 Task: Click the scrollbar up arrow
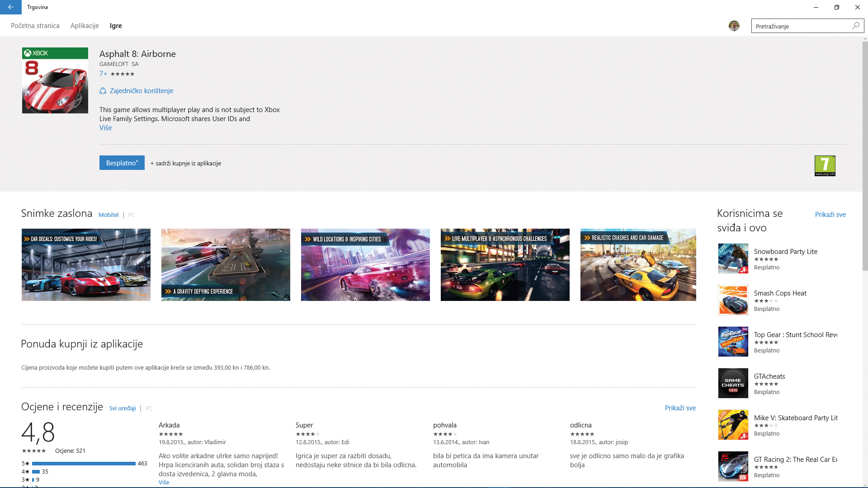pos(865,39)
